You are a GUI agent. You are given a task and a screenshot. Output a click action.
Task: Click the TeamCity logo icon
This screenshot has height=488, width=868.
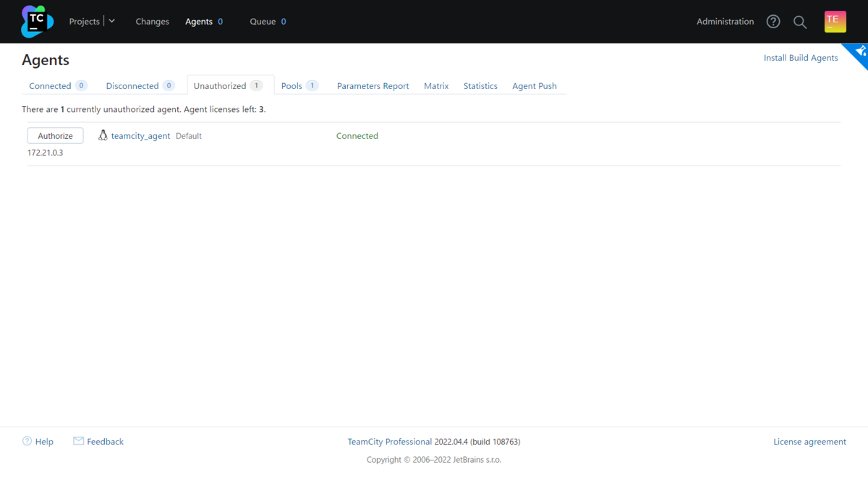click(x=37, y=22)
